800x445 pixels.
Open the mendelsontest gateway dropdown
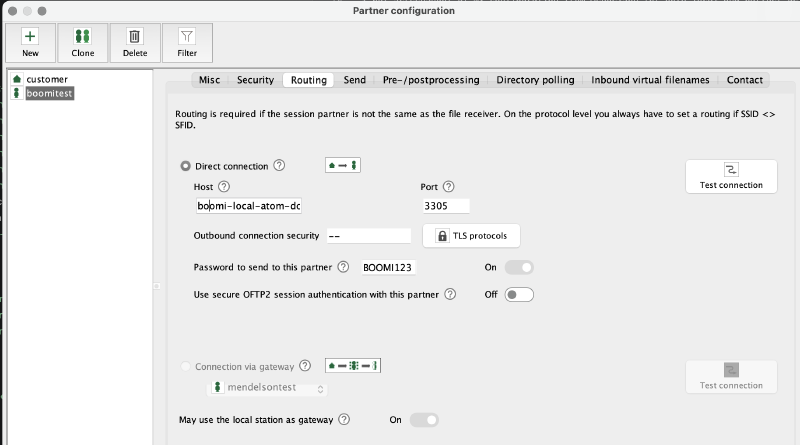coord(269,388)
